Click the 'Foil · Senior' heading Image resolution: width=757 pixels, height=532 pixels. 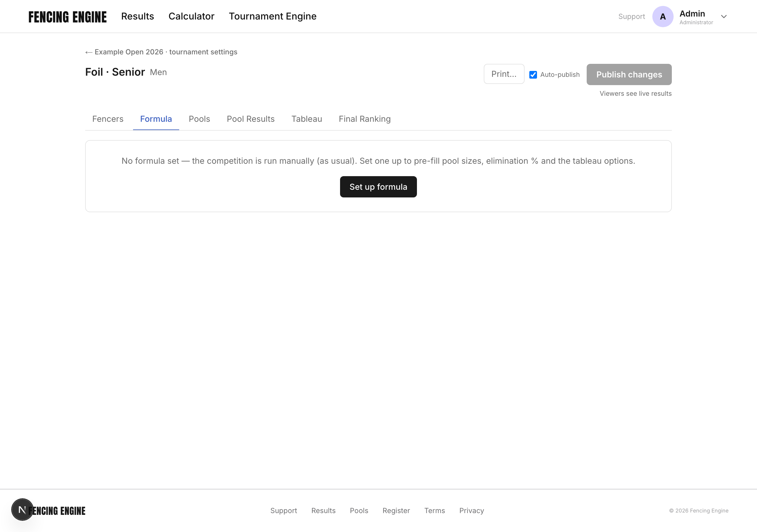pos(115,72)
